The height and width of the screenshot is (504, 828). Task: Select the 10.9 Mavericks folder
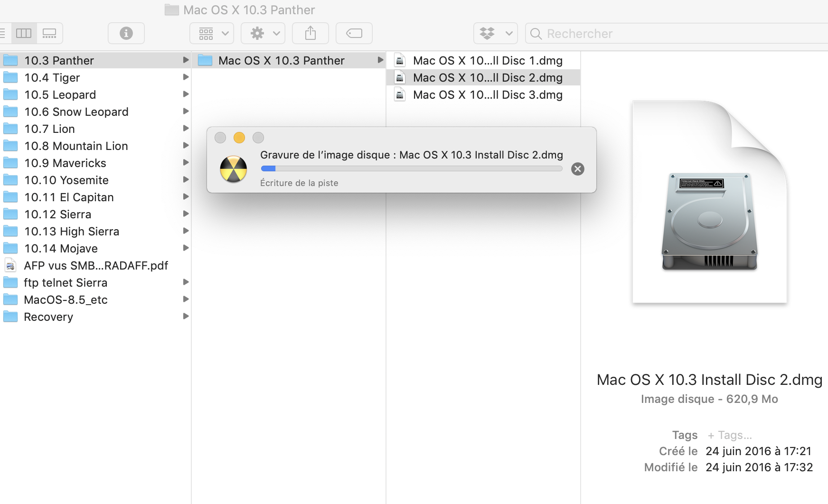click(x=95, y=163)
